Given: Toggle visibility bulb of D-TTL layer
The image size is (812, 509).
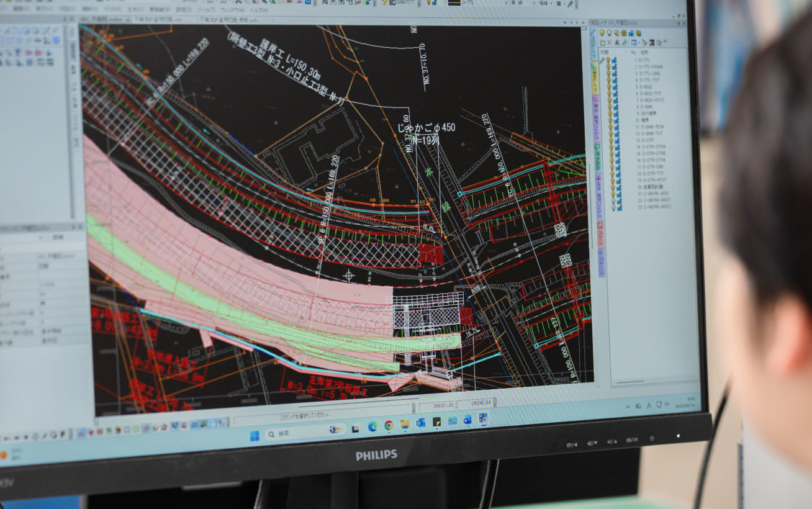Looking at the screenshot, I should (608, 60).
